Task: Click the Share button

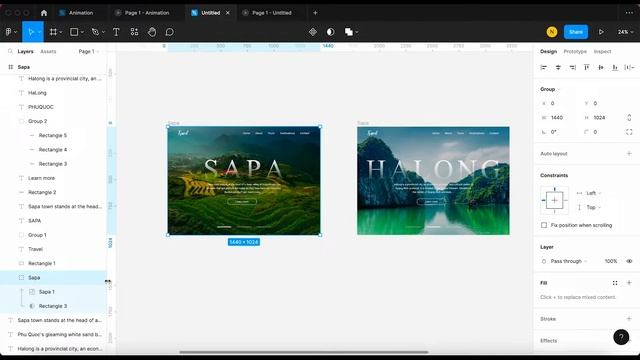Action: (x=576, y=32)
